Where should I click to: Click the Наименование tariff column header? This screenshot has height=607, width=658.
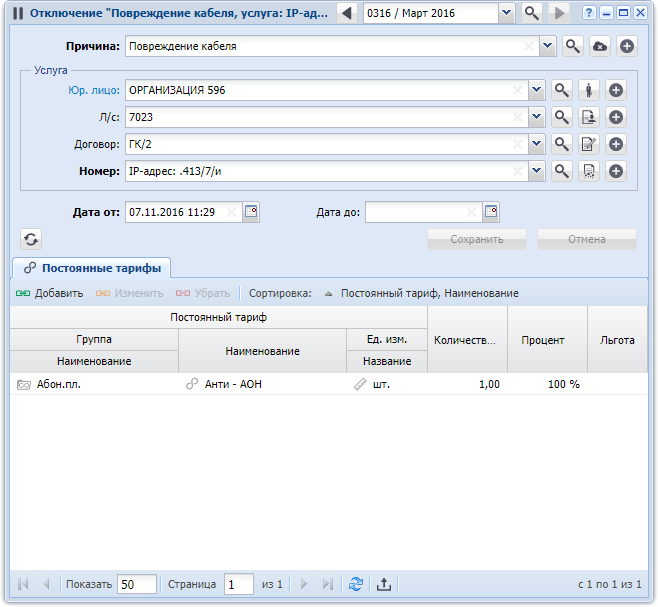click(x=262, y=351)
